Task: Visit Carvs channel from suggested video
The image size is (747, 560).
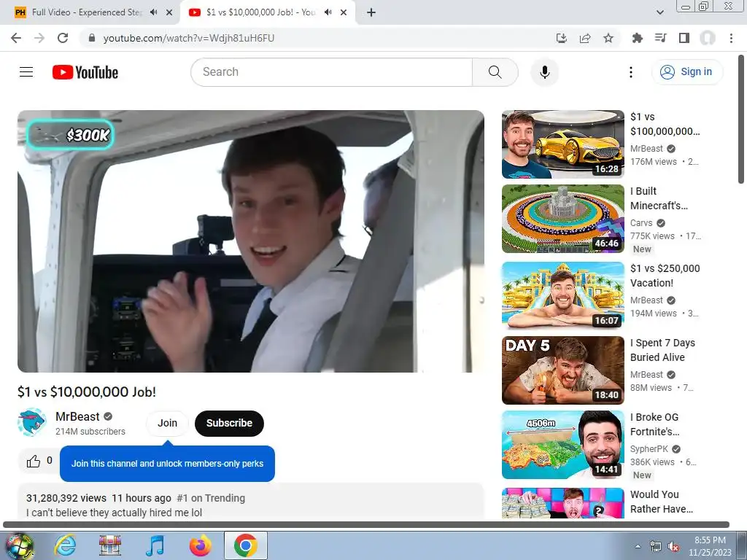Action: (641, 223)
